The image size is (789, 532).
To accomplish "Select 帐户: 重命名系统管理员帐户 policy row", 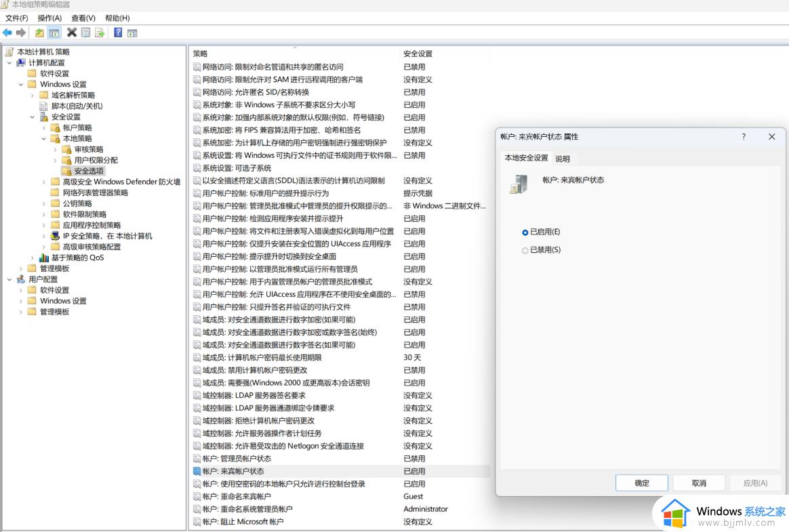I will tap(340, 510).
